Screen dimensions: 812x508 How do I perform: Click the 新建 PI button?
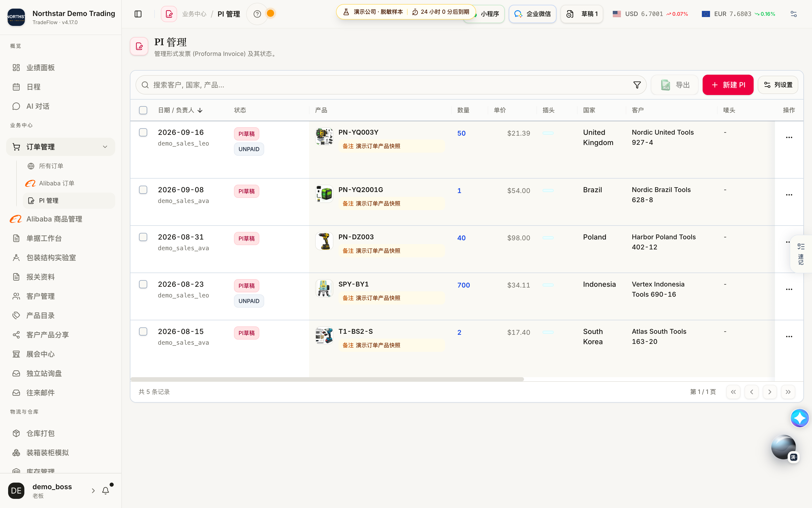click(728, 85)
